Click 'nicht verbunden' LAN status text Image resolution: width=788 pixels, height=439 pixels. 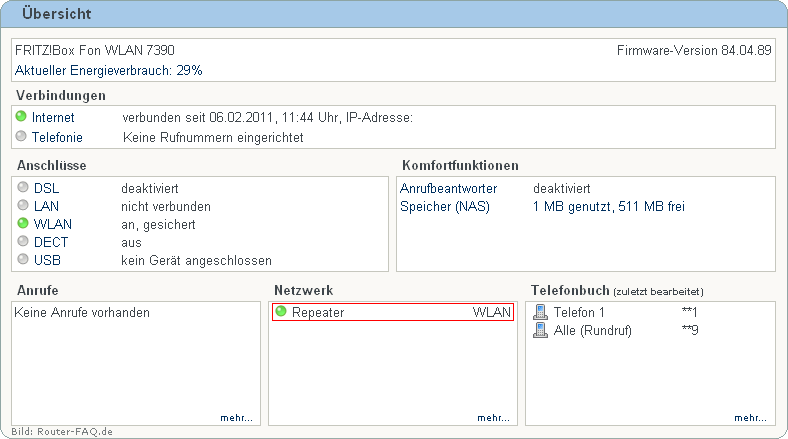pyautogui.click(x=166, y=206)
